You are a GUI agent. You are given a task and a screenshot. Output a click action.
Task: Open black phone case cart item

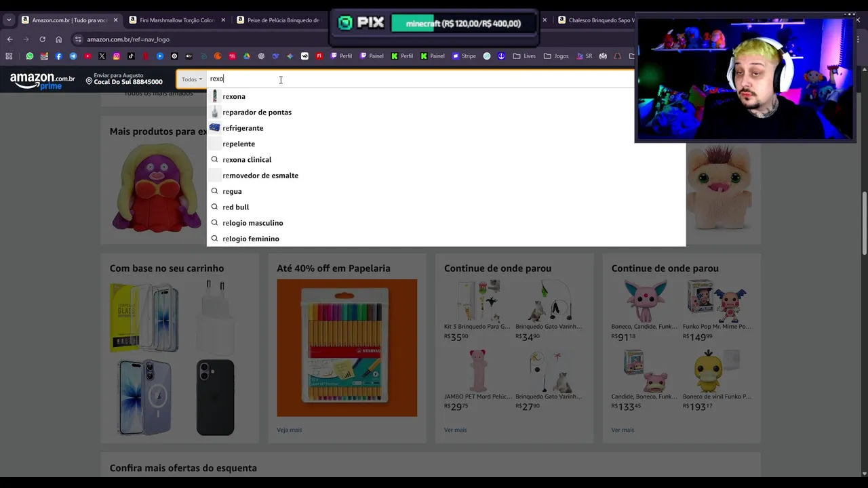click(215, 398)
